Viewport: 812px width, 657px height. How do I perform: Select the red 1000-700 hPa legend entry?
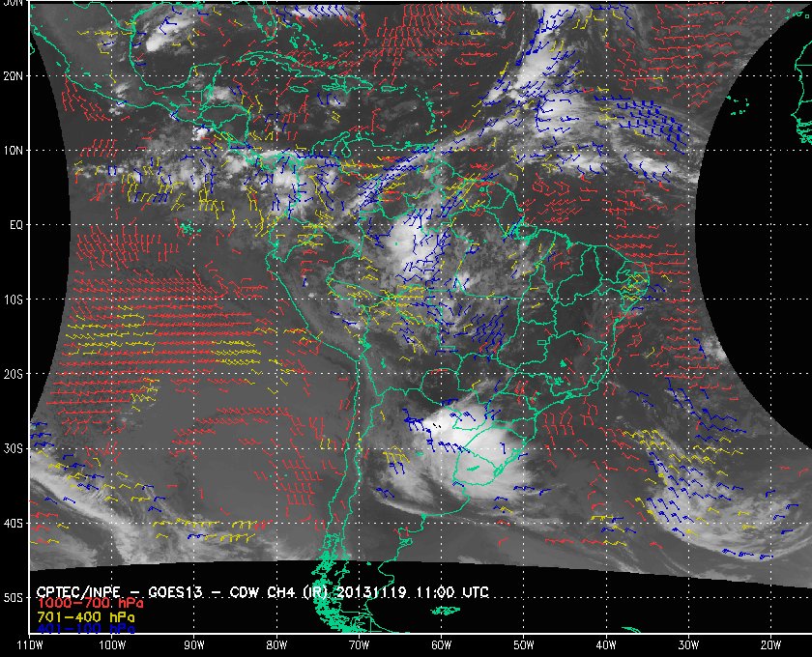90,604
